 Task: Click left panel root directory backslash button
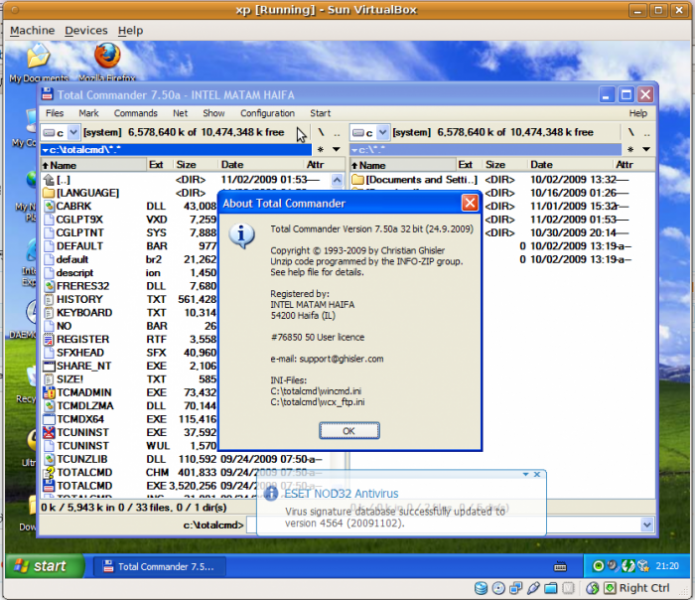tap(321, 132)
